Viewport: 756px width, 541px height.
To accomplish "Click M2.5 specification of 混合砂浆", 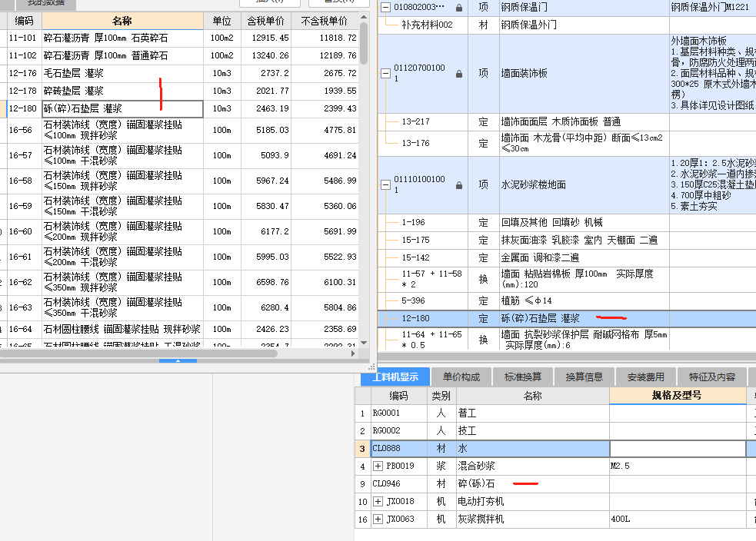I will (620, 466).
